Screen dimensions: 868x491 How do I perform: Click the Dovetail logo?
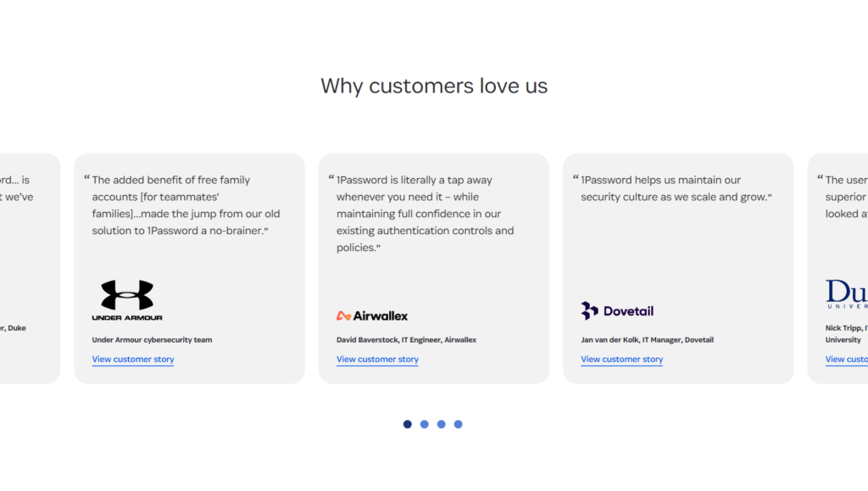click(x=618, y=310)
